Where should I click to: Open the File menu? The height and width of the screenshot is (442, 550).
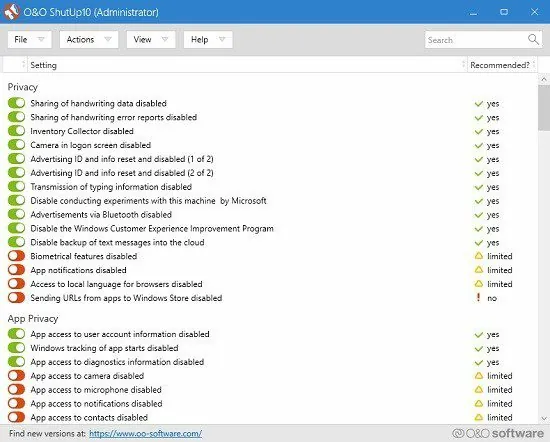pos(29,39)
